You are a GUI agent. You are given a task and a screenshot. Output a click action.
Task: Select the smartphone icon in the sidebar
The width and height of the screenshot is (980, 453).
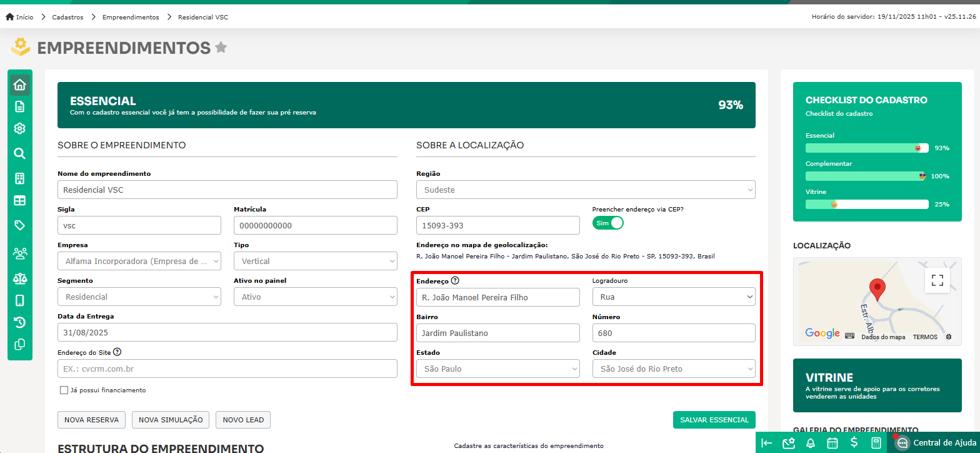[19, 300]
